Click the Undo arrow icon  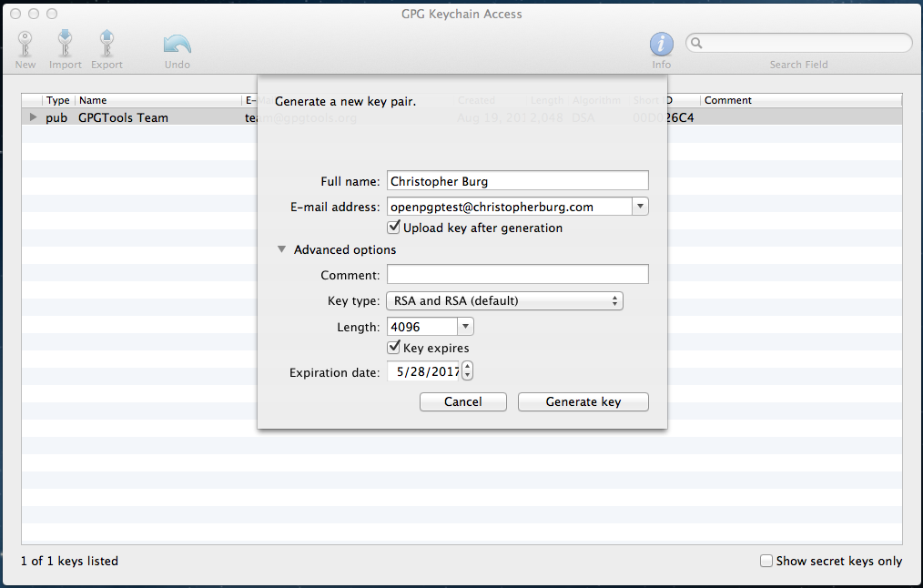tap(177, 45)
